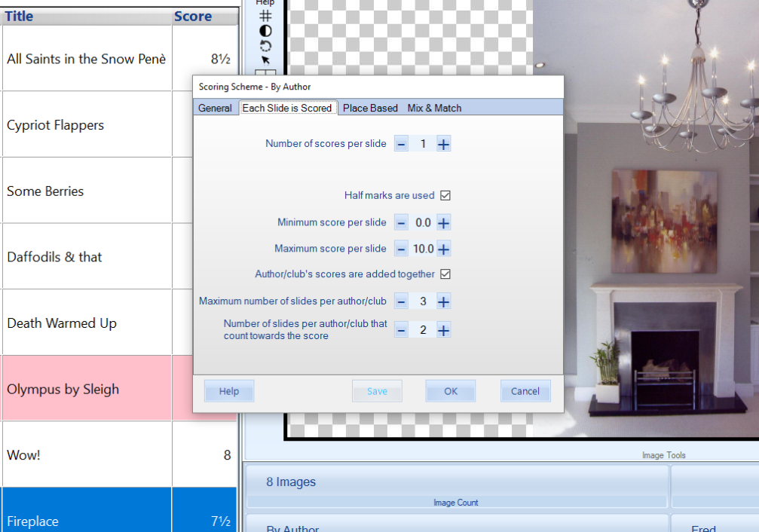Click the Score column header
The height and width of the screenshot is (532, 759).
(205, 17)
